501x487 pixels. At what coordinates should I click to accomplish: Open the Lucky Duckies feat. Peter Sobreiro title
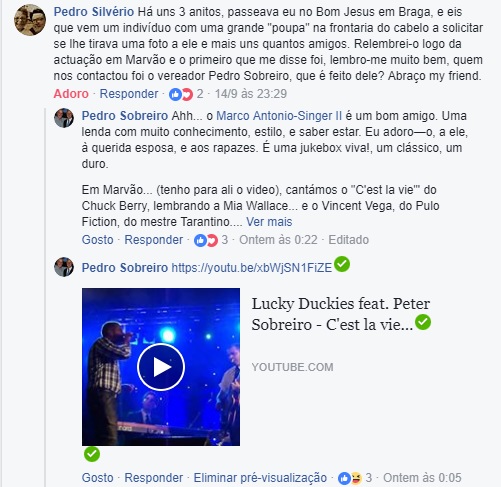pos(341,314)
